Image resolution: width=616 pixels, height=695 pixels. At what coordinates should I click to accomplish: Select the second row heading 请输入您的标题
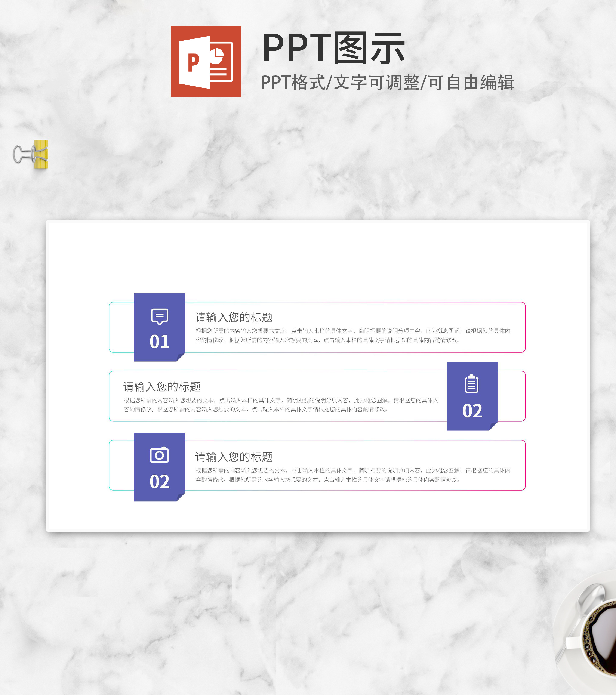(161, 387)
